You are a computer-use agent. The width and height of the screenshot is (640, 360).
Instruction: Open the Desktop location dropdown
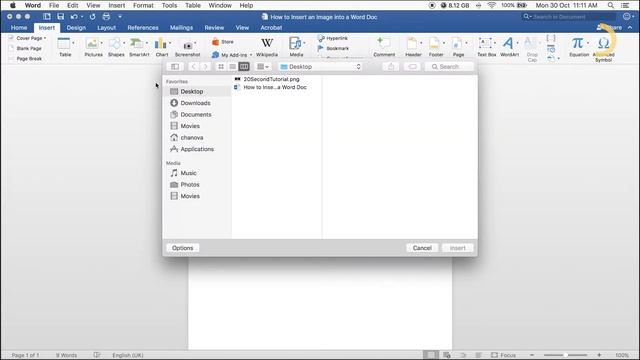pyautogui.click(x=320, y=67)
